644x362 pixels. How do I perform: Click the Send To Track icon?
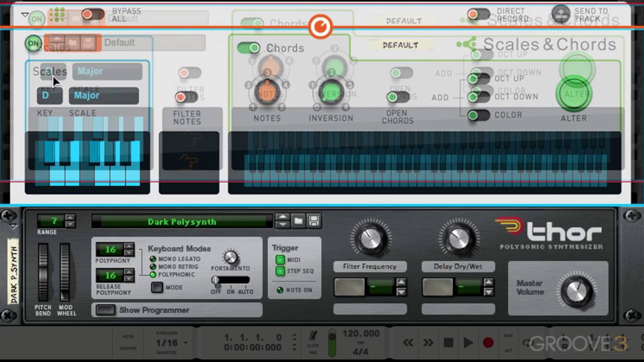click(560, 15)
